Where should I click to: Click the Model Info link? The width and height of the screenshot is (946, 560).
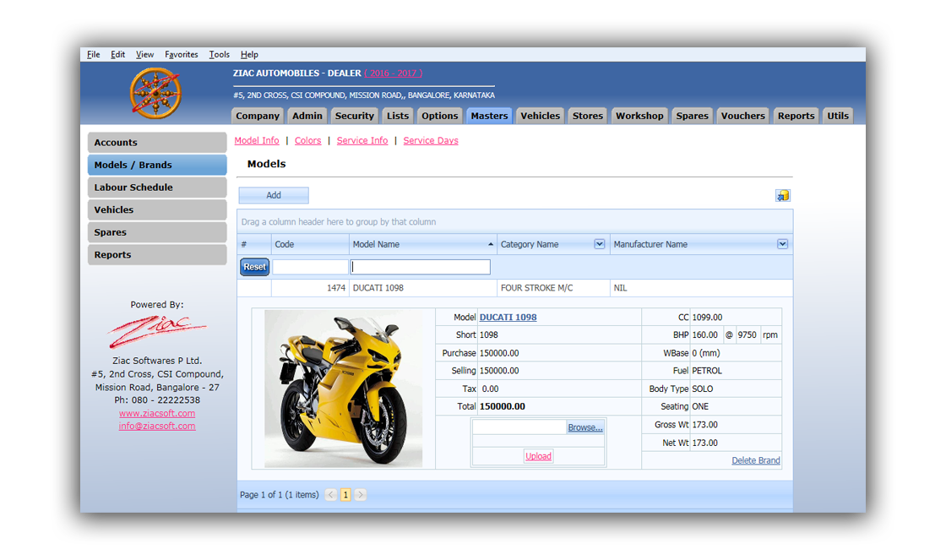click(x=257, y=140)
